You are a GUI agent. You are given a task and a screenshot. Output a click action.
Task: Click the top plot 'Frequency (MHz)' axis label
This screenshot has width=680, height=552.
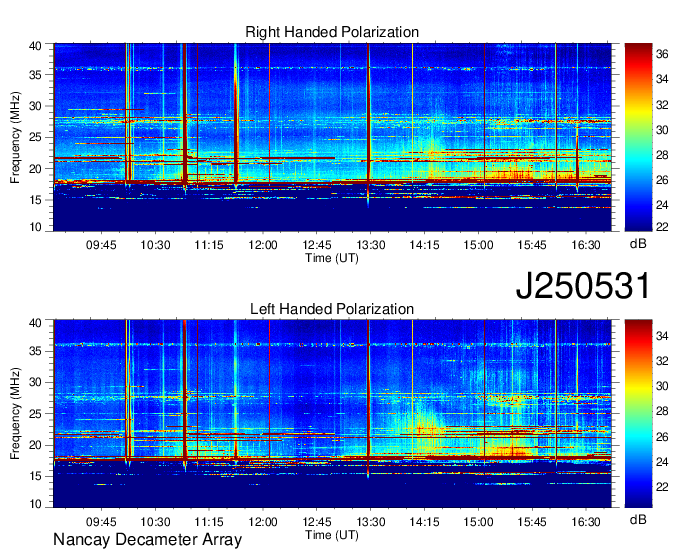click(x=15, y=137)
